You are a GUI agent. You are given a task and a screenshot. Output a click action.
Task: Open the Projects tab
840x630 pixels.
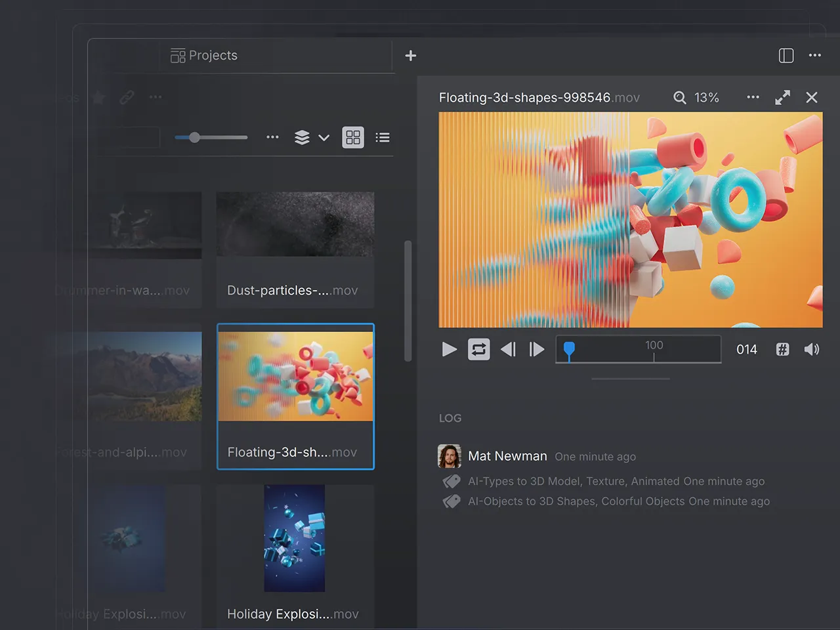[204, 56]
